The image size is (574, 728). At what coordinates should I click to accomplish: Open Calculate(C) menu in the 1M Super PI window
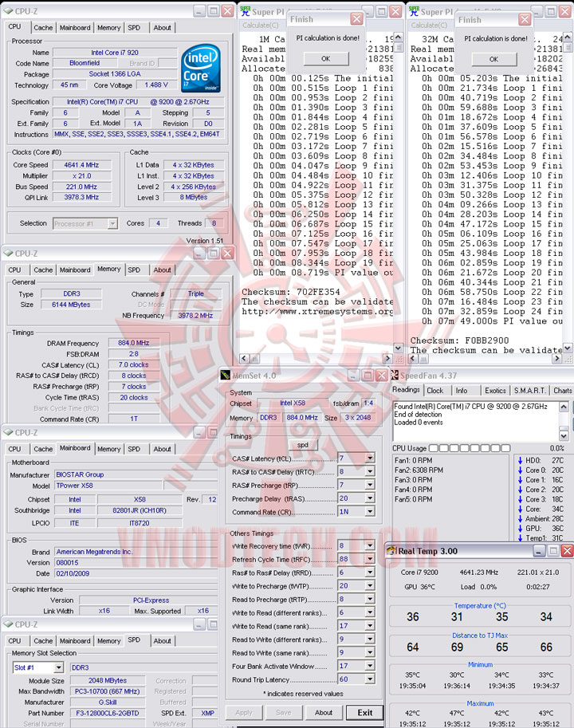pos(261,25)
